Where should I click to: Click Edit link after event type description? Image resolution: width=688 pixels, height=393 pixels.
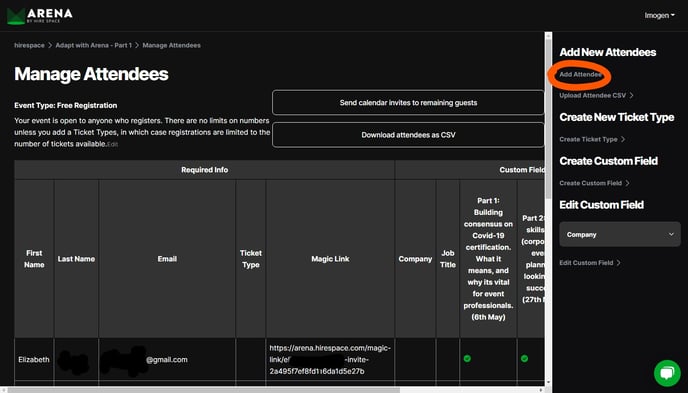click(x=113, y=144)
